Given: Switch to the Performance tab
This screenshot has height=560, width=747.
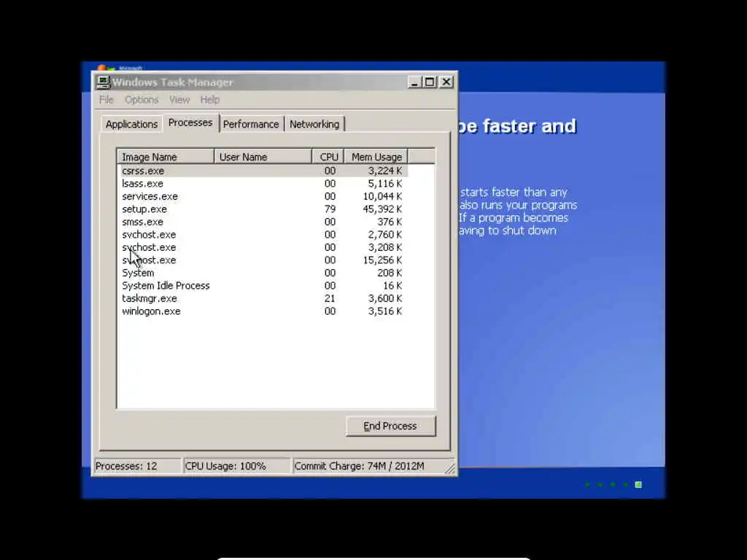Looking at the screenshot, I should coord(251,124).
